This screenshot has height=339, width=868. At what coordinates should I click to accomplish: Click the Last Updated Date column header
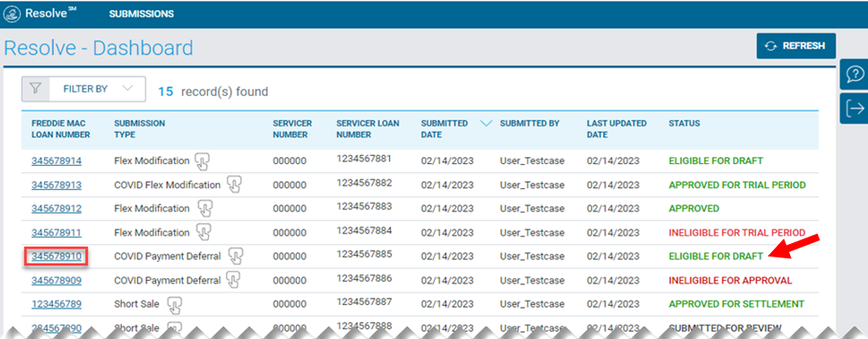(617, 128)
